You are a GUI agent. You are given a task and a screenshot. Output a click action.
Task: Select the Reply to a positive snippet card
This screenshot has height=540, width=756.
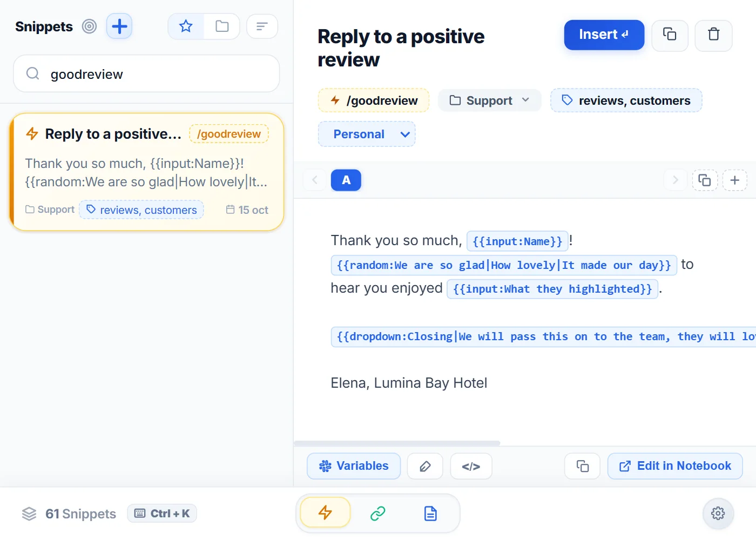pyautogui.click(x=146, y=172)
